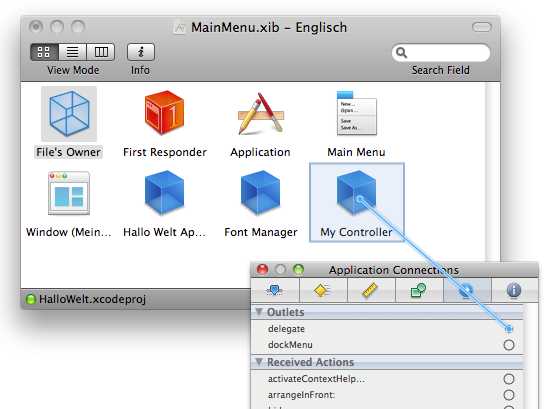Select the Main Menu icon
The image size is (560, 409).
pyautogui.click(x=356, y=113)
